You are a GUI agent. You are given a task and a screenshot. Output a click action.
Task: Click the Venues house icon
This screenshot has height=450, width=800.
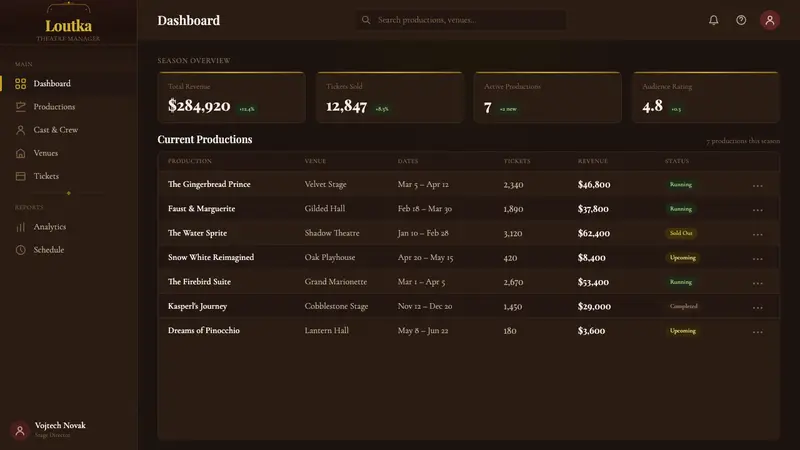pyautogui.click(x=20, y=153)
